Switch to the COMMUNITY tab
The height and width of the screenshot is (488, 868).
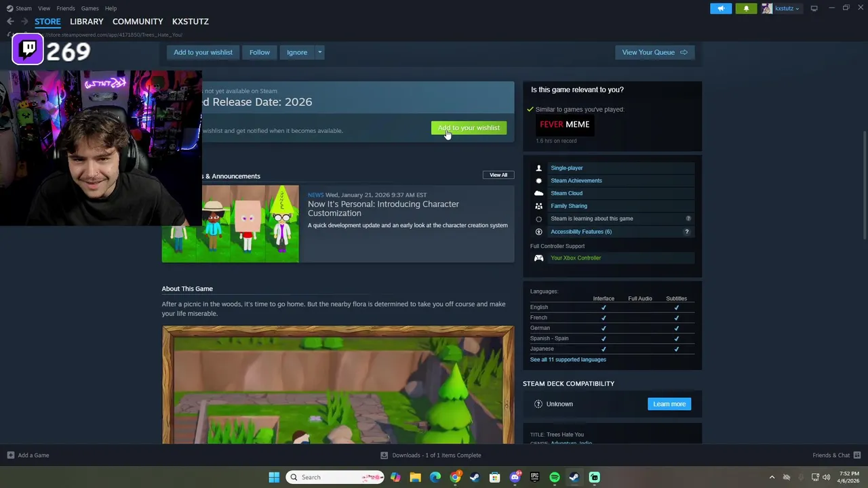138,22
